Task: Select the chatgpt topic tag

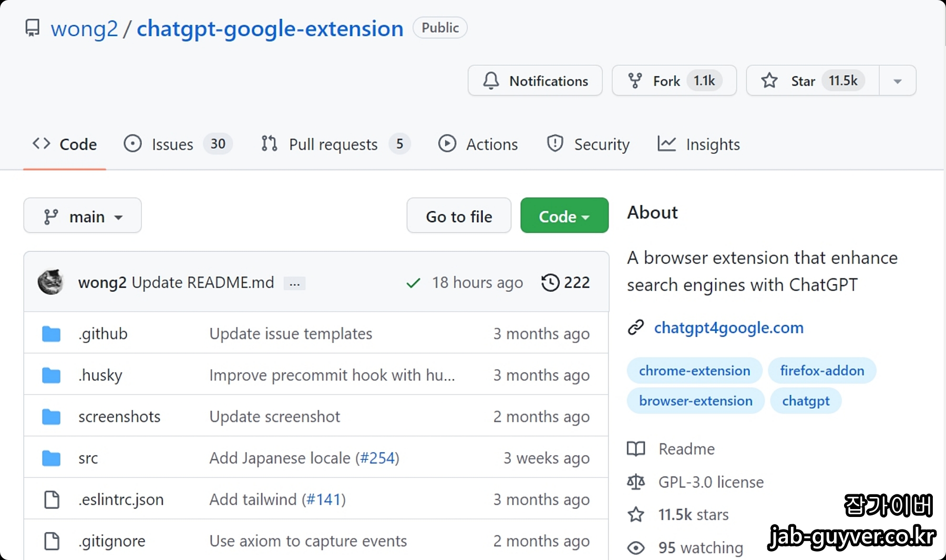Action: 806,401
